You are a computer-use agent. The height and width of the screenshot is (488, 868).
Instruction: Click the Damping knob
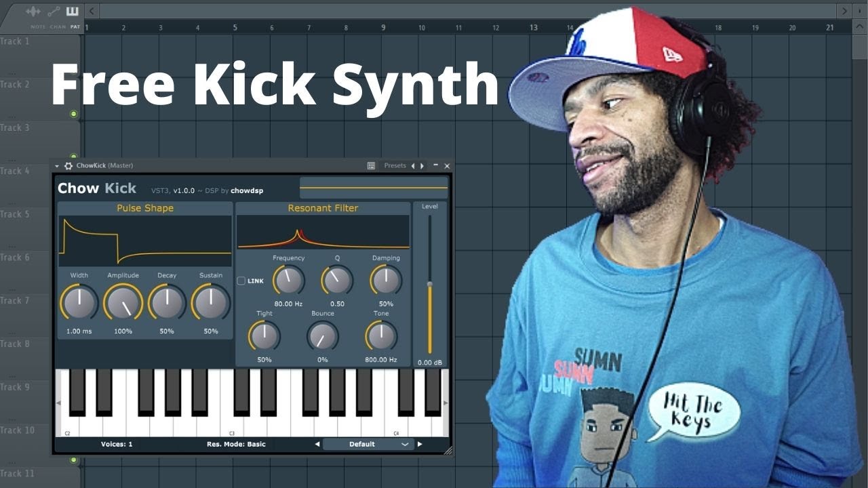click(386, 280)
